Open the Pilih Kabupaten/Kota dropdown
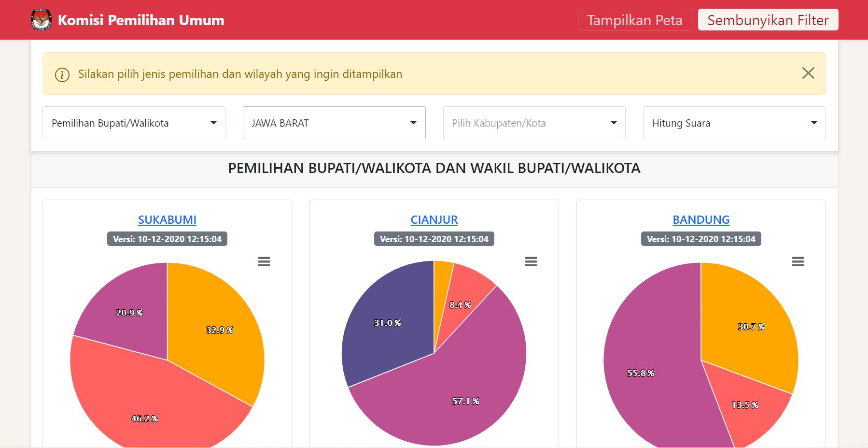 pos(534,123)
